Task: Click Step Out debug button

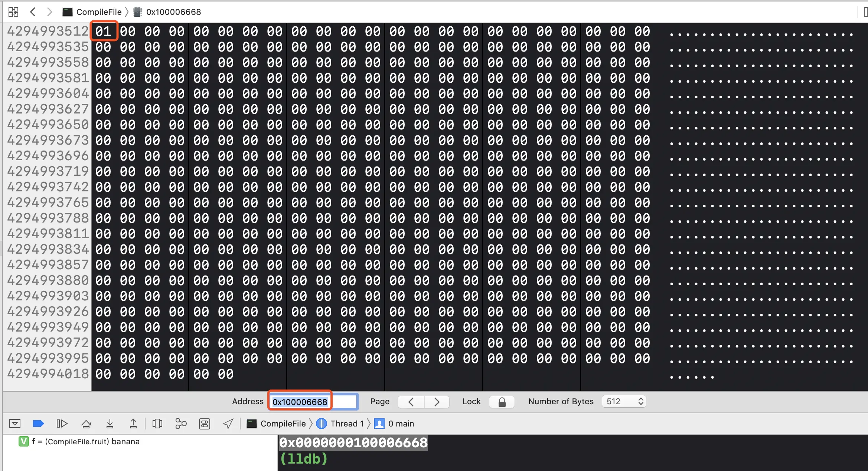Action: pos(133,424)
